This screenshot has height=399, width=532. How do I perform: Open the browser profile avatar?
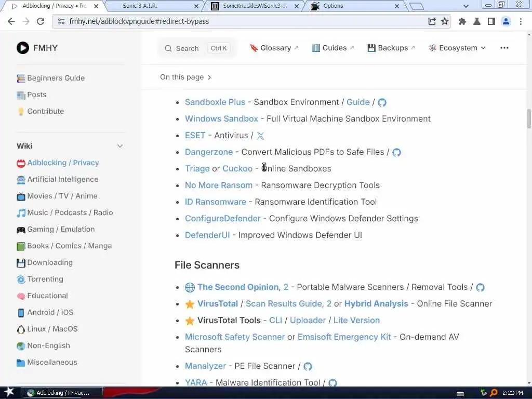506,21
